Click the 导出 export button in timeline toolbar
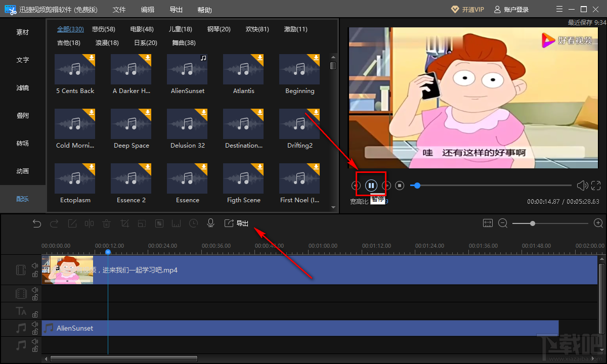Screen dimensions: 607x364 coord(236,223)
